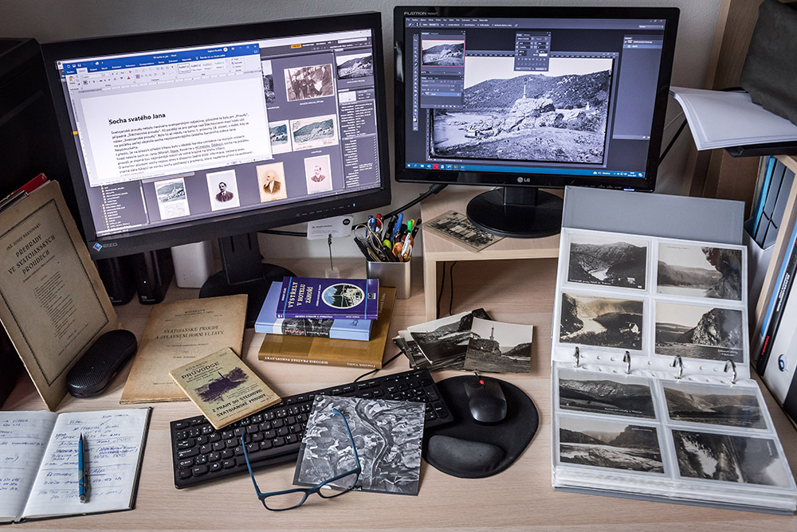The height and width of the screenshot is (532, 797).
Task: Switch to the orange highlighted workspace in Bridge
Action: point(296,47)
